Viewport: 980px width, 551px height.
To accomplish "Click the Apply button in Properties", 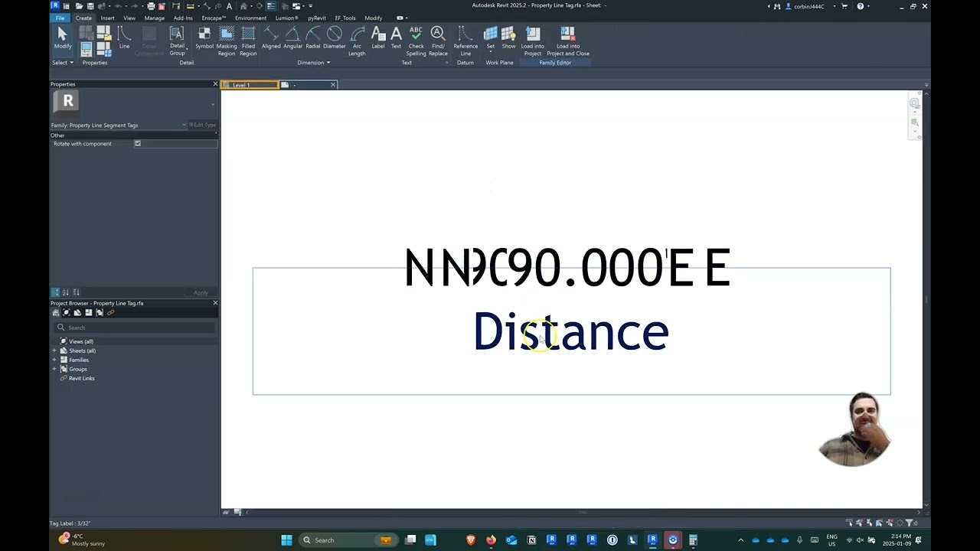I will (x=201, y=292).
